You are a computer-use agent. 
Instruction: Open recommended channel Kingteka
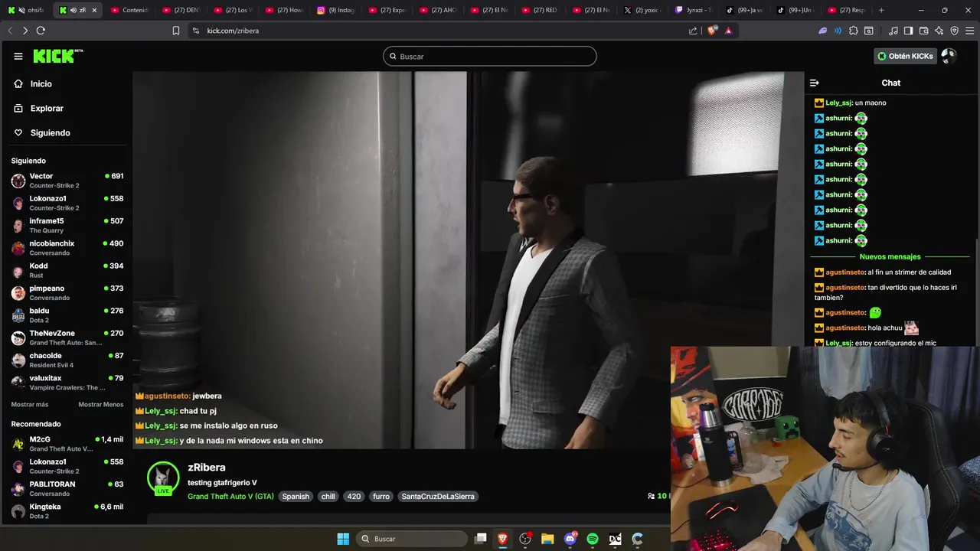67,511
